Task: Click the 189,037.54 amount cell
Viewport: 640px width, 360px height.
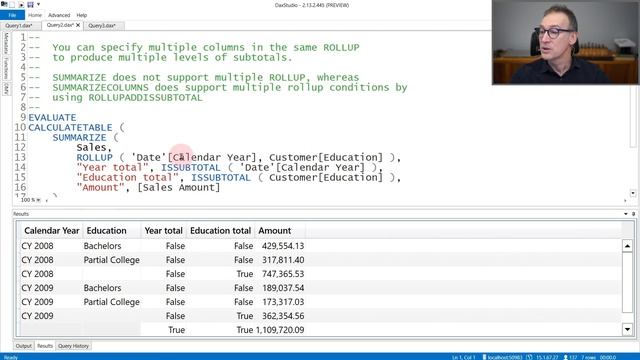Action: coord(280,288)
